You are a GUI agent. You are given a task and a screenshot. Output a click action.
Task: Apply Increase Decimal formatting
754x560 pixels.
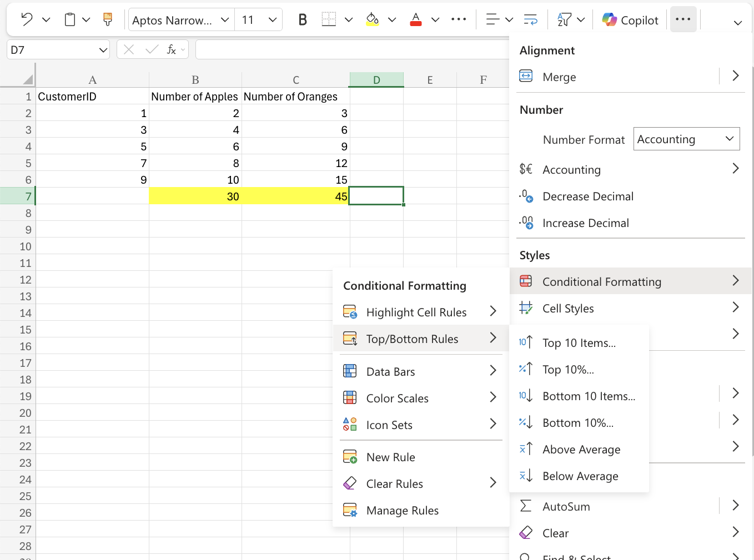coord(586,223)
